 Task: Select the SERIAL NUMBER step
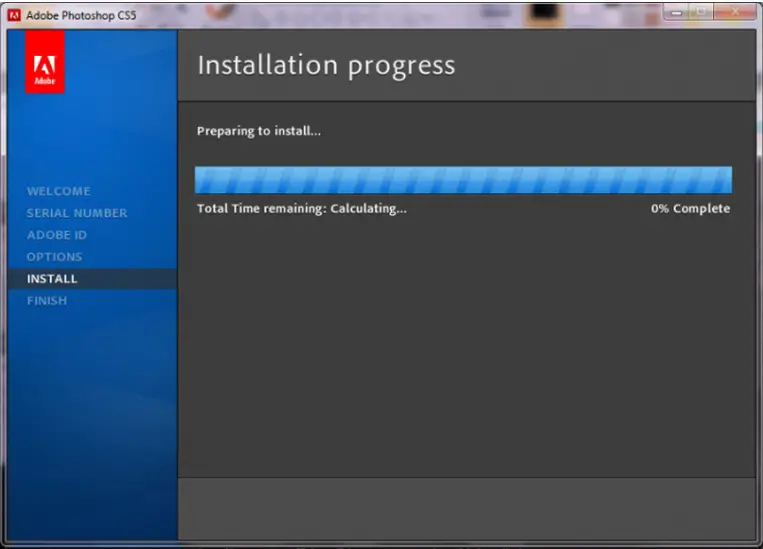pos(77,213)
